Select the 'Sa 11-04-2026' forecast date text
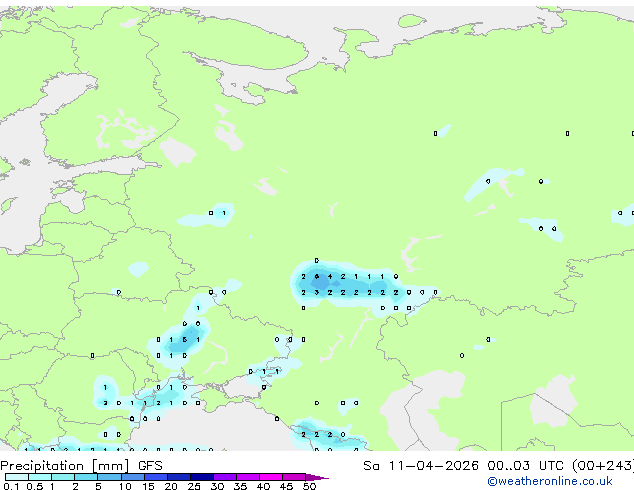 [421, 465]
